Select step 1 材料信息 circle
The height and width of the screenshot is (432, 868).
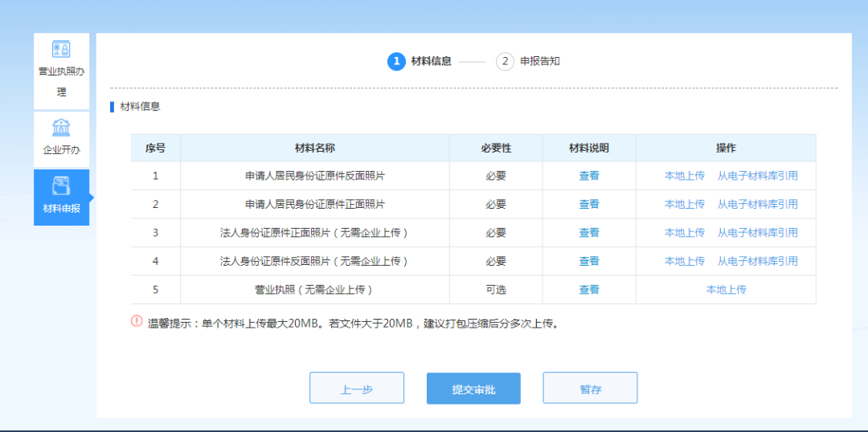(396, 61)
